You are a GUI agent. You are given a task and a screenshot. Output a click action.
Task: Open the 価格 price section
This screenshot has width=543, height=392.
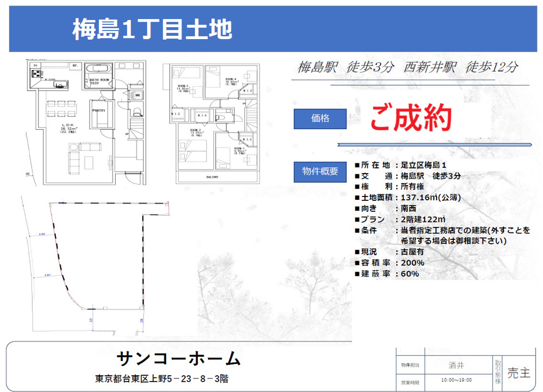319,119
